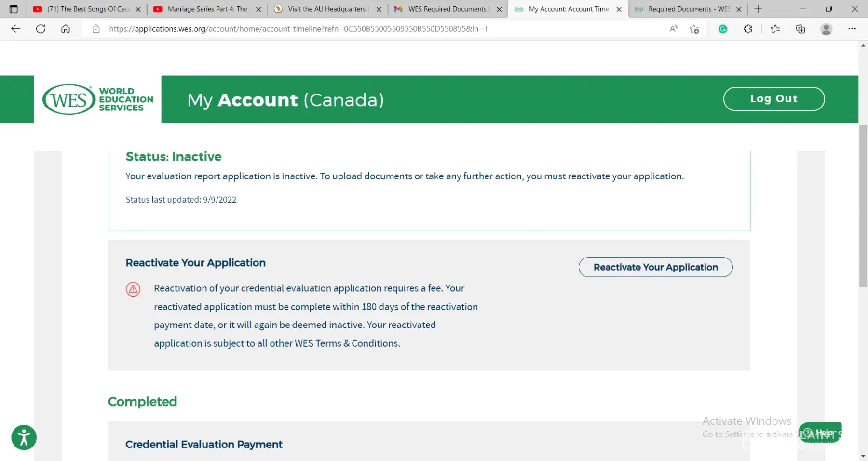Open a new browser tab

[758, 9]
